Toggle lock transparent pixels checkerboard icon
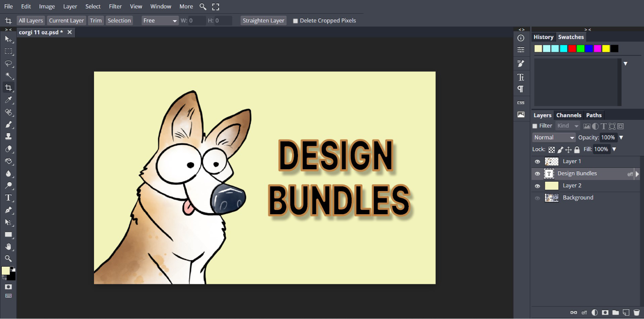 click(552, 149)
